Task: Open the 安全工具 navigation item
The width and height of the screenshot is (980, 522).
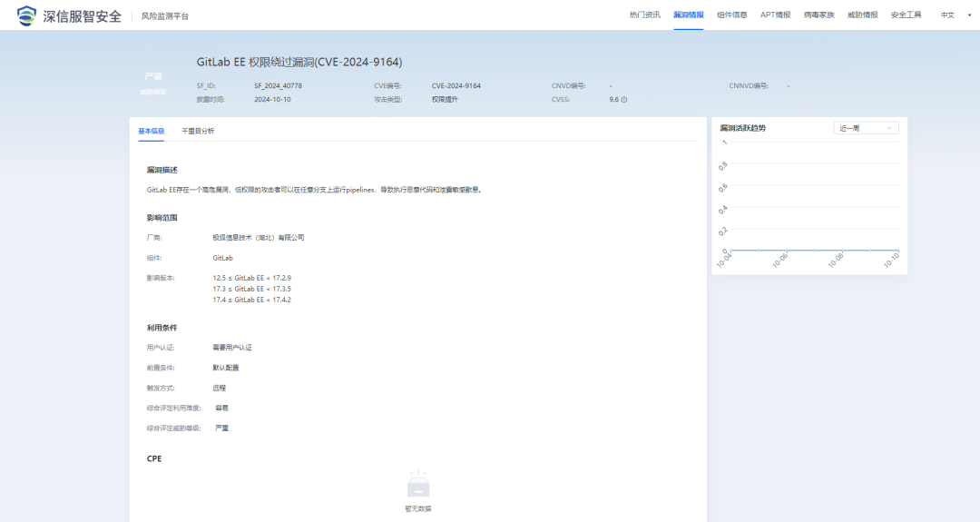Action: (x=906, y=15)
